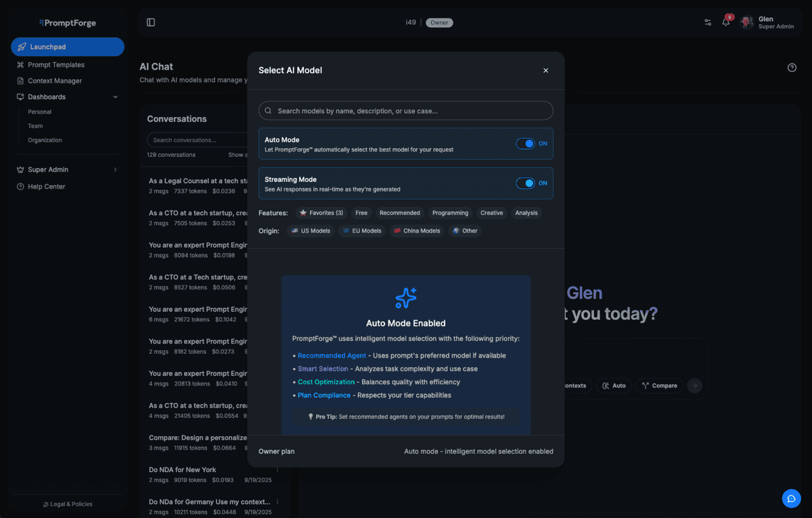Open the PromptForge Launchpad icon
812x518 pixels.
coord(23,47)
